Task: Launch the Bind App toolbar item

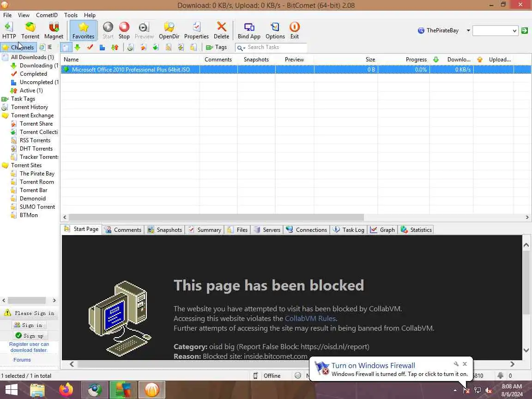Action: click(249, 30)
